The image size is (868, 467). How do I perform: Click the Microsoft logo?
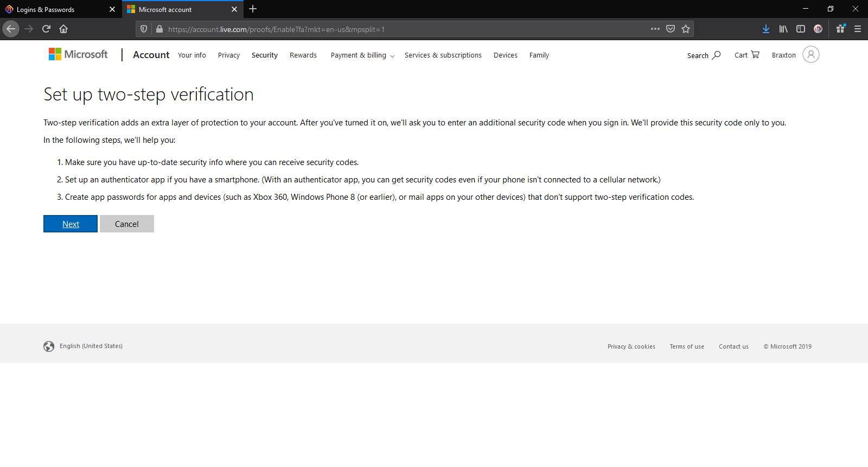[78, 54]
